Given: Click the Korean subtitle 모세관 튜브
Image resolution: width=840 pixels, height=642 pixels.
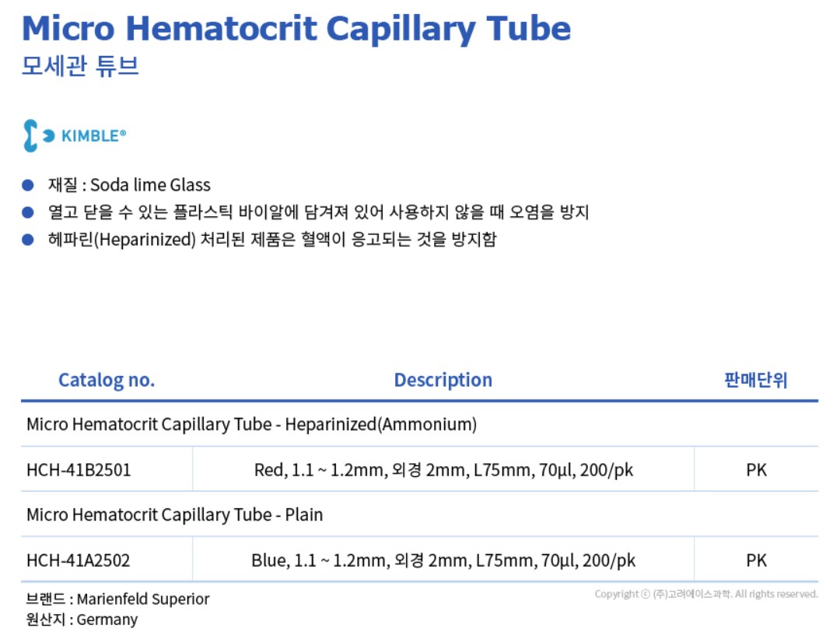Looking at the screenshot, I should click(80, 66).
